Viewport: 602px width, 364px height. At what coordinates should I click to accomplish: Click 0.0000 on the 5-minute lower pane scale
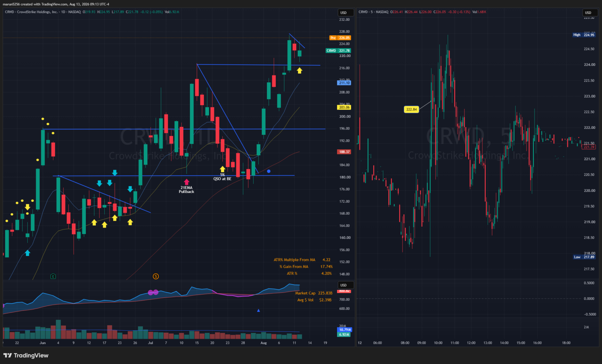click(589, 299)
